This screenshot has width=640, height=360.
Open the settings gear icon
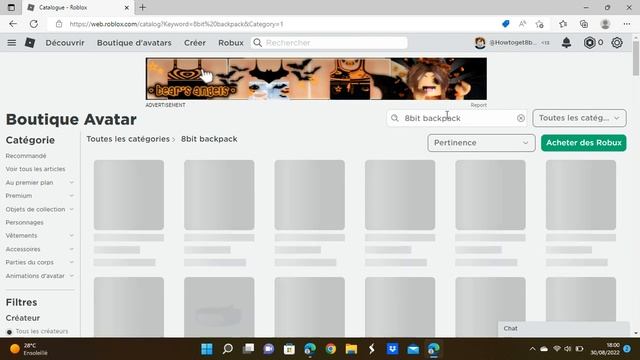(x=617, y=42)
